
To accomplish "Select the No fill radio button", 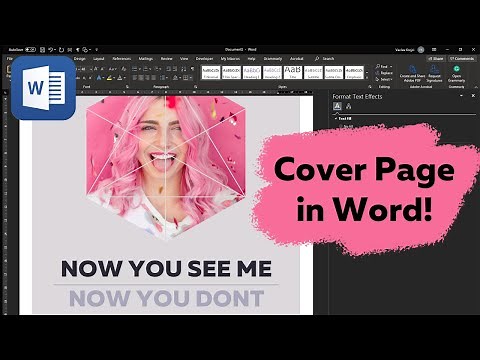I will coord(341,126).
